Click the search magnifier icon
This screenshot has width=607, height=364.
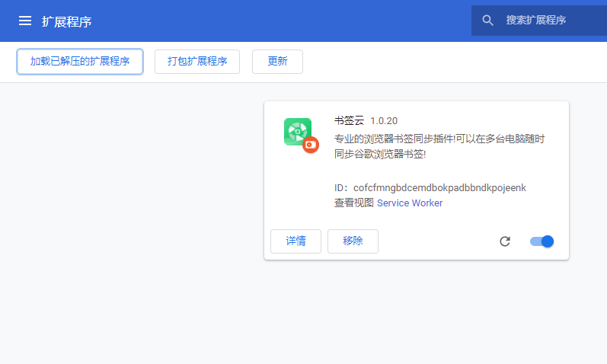point(487,20)
